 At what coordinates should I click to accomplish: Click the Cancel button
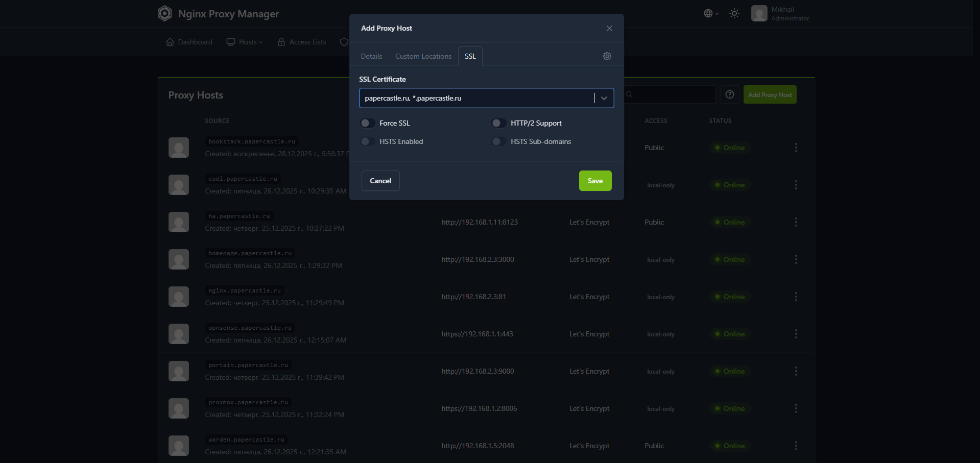380,181
